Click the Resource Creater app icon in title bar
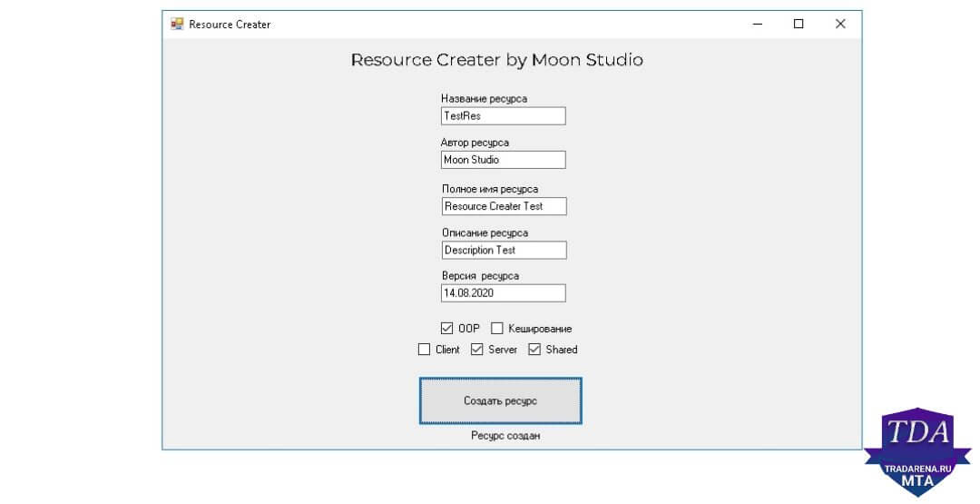 [x=177, y=24]
